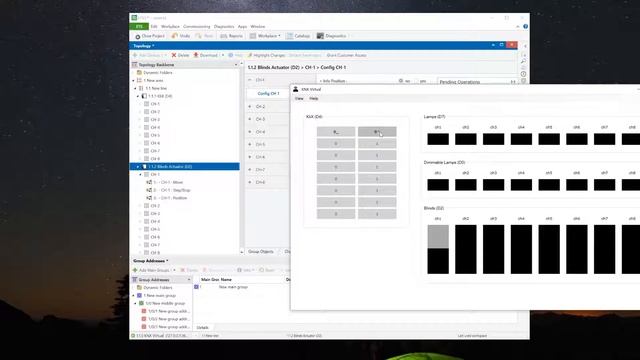The image size is (640, 360).
Task: Click Lamps (D7) ch4 indicator
Action: tap(521, 139)
